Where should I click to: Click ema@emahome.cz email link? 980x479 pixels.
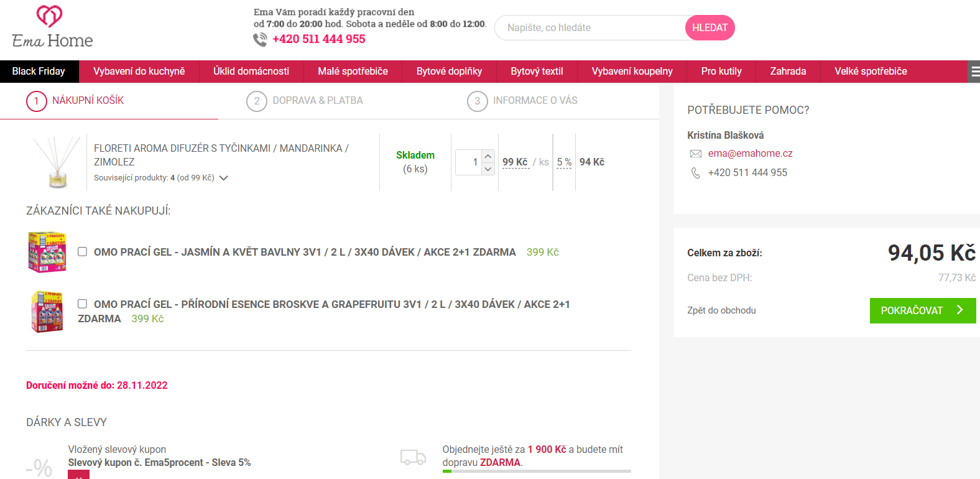click(x=750, y=154)
